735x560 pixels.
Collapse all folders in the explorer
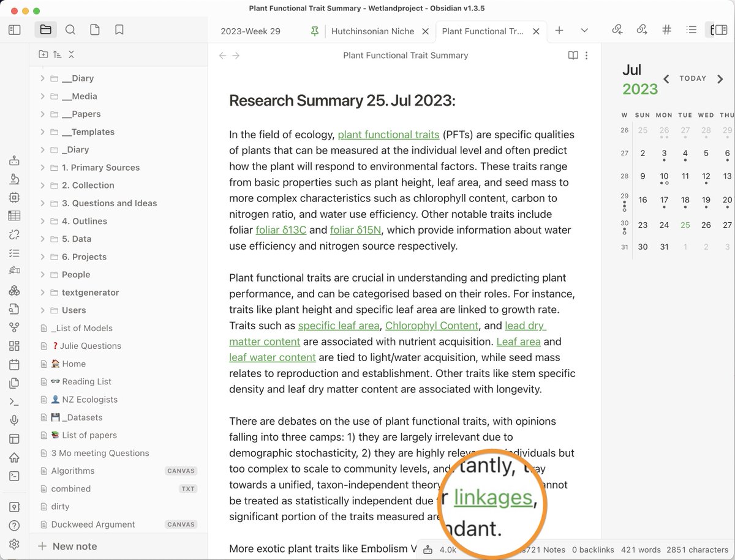(x=71, y=54)
